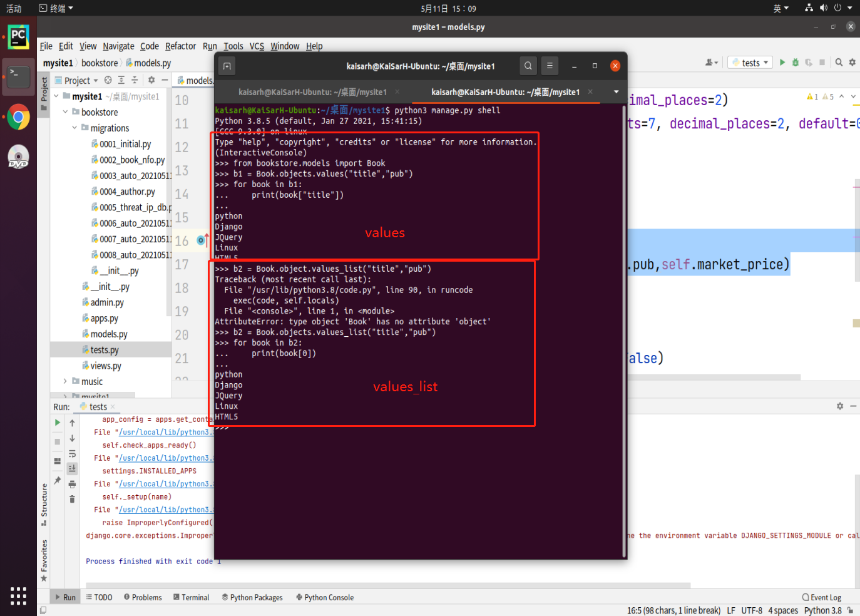
Task: Open Chrome from Ubuntu dock
Action: tap(18, 117)
